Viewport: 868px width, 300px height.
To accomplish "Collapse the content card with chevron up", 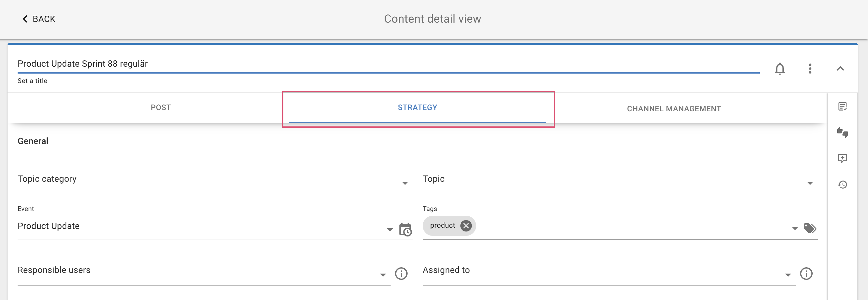I will 840,69.
